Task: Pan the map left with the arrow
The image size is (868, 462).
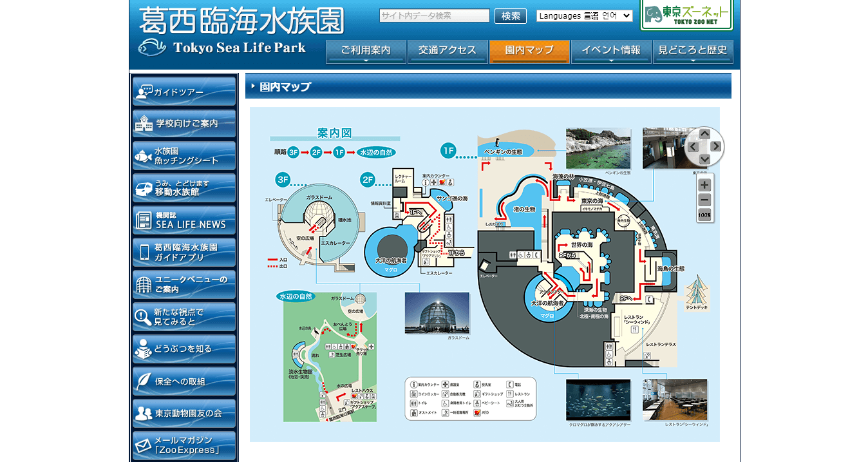Action: click(x=692, y=147)
